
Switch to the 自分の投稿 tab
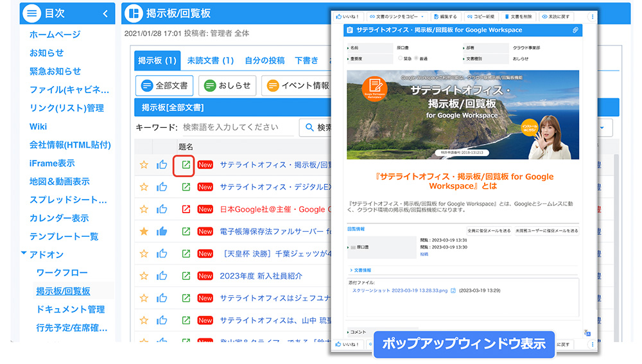[265, 60]
